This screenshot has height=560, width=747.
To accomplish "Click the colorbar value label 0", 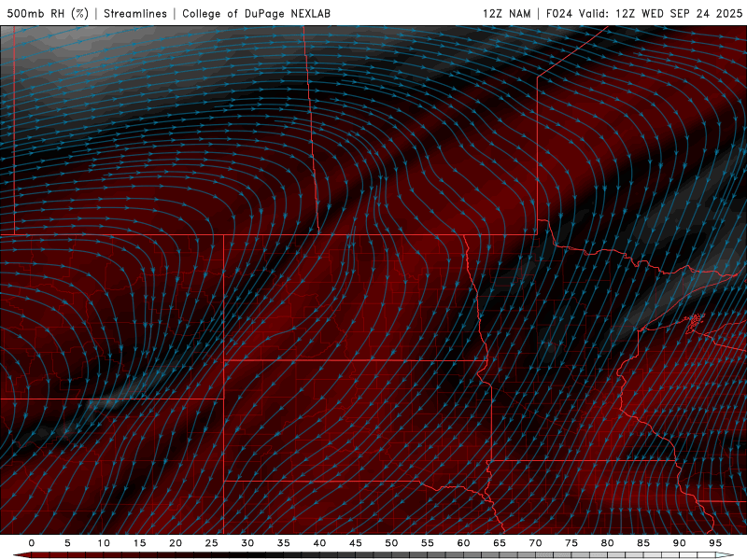I will [x=32, y=543].
